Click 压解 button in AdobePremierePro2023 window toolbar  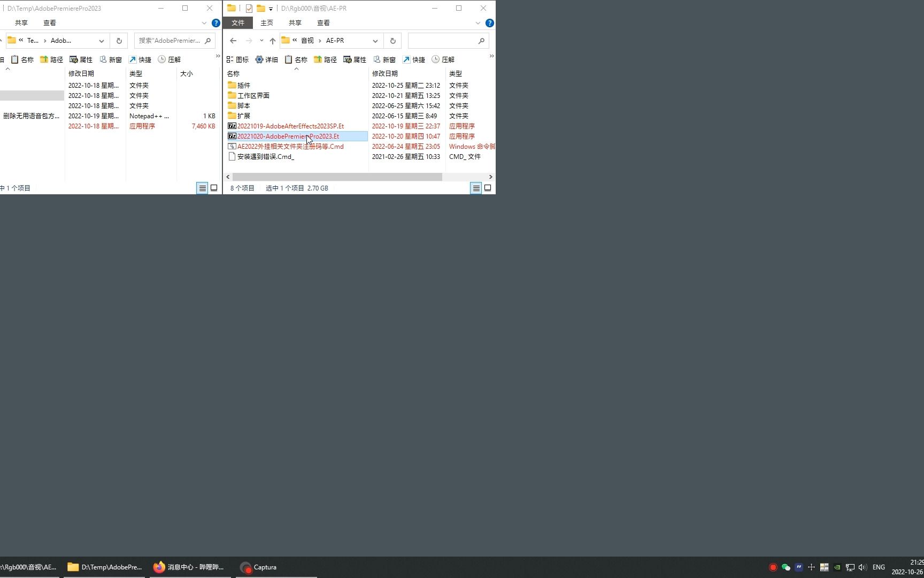[x=169, y=59]
